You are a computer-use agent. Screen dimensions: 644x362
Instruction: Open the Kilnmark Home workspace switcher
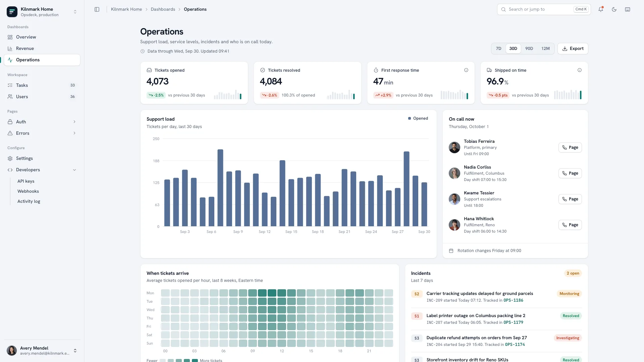[x=42, y=12]
